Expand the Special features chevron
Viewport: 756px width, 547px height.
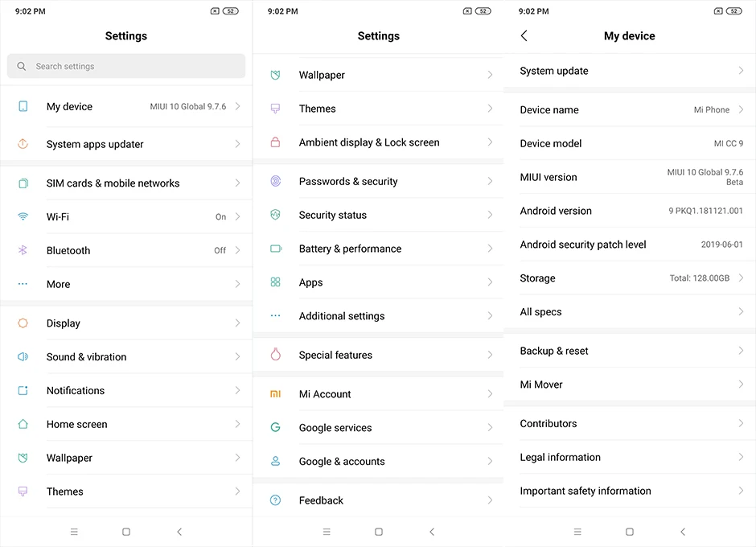(x=490, y=355)
